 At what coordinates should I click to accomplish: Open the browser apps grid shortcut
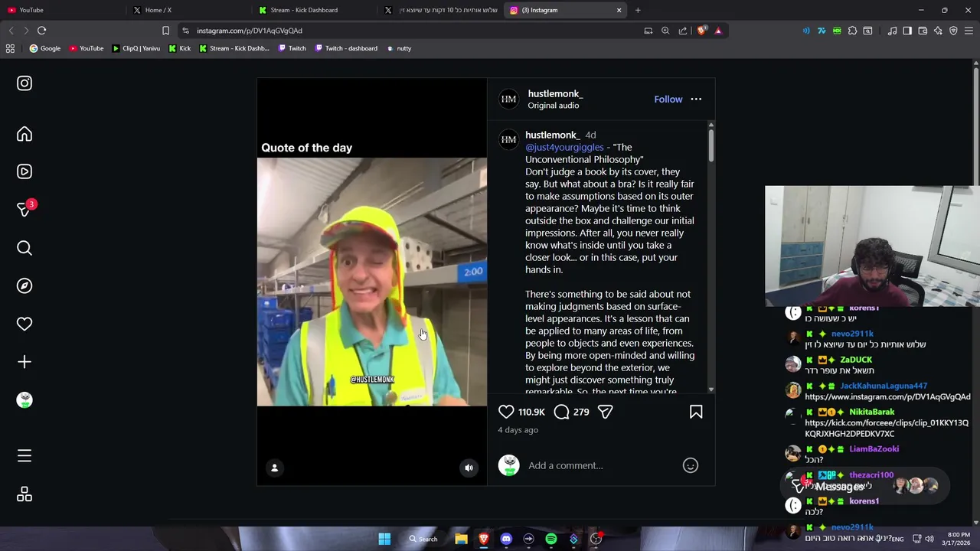pyautogui.click(x=10, y=48)
